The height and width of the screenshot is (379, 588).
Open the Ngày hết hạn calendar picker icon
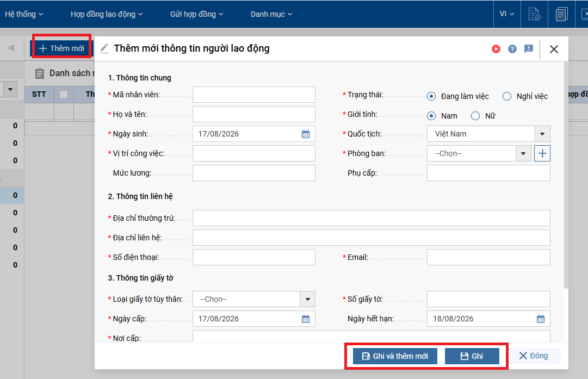coord(540,319)
